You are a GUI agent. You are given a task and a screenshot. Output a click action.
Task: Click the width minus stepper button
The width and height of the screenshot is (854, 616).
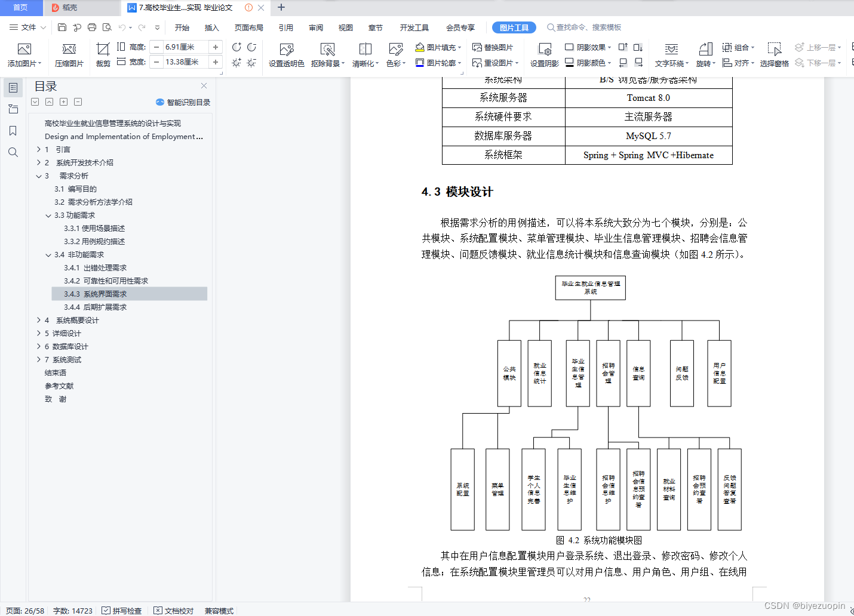coord(156,61)
